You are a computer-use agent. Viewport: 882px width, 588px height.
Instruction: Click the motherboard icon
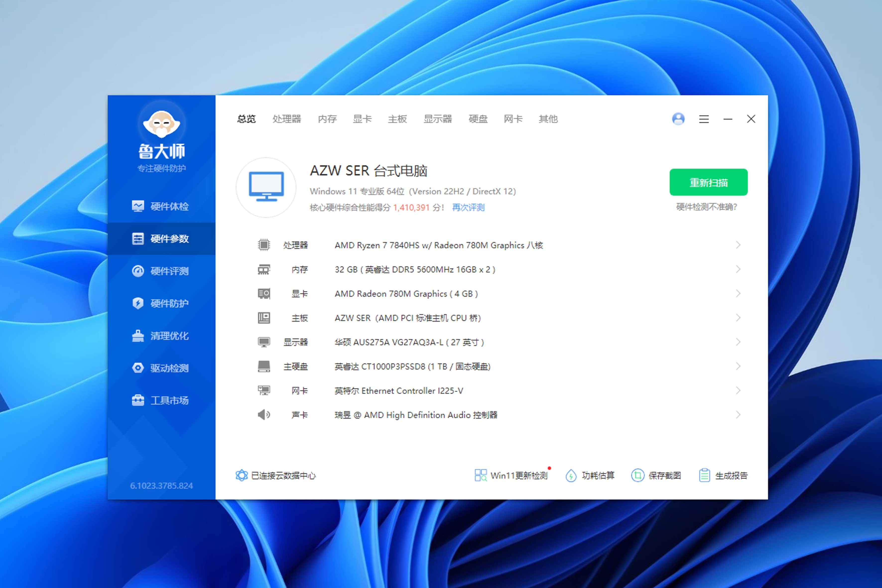(264, 318)
